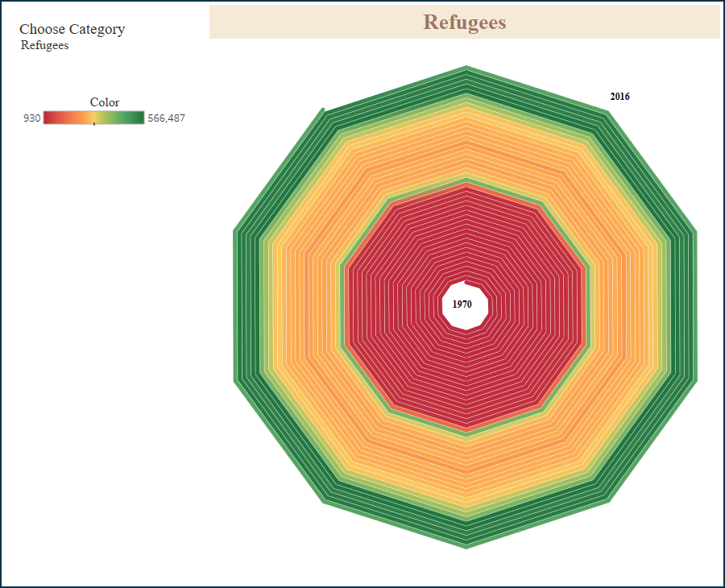725x588 pixels.
Task: Click the 2016 label at the spiral end
Action: tap(619, 97)
